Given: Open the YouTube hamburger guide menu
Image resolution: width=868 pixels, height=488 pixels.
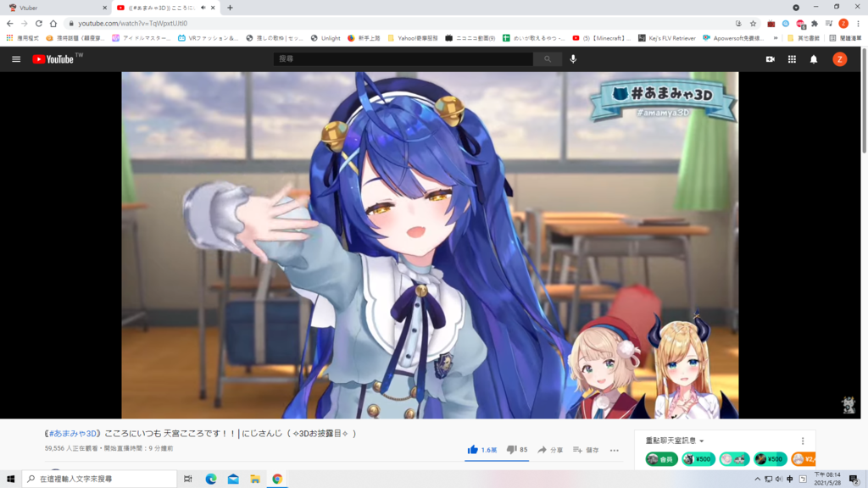Looking at the screenshot, I should pos(16,59).
